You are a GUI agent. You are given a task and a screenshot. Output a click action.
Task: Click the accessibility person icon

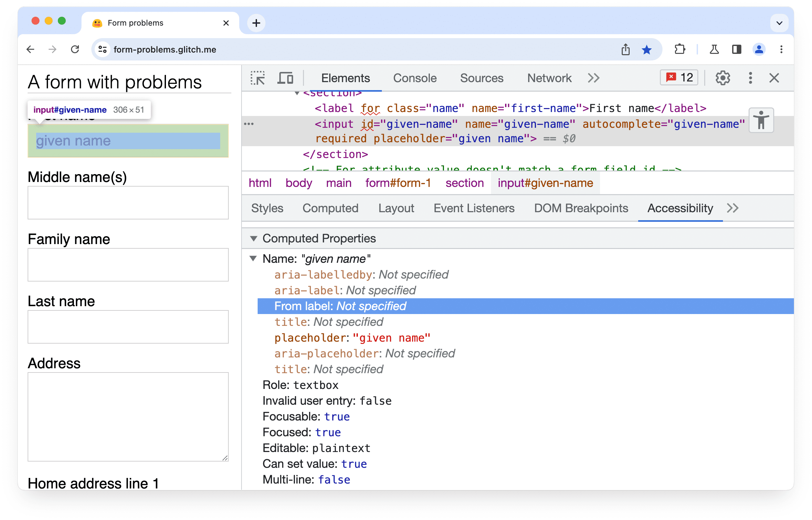click(x=763, y=120)
